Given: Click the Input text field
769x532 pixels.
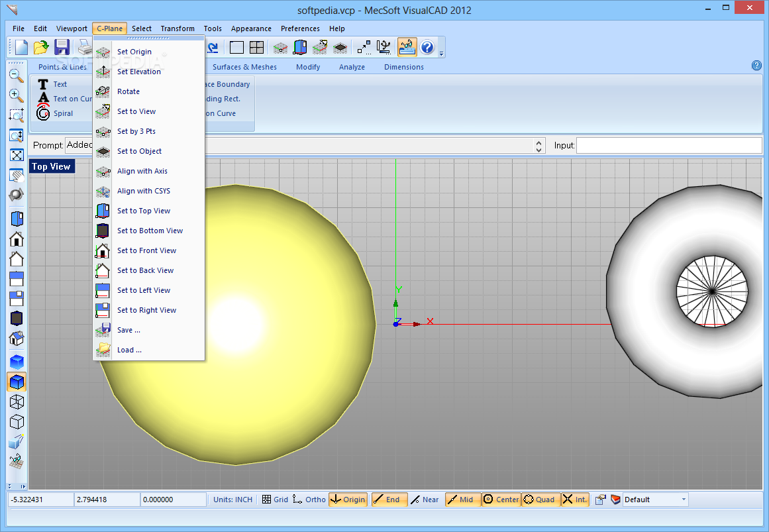Looking at the screenshot, I should (x=669, y=145).
